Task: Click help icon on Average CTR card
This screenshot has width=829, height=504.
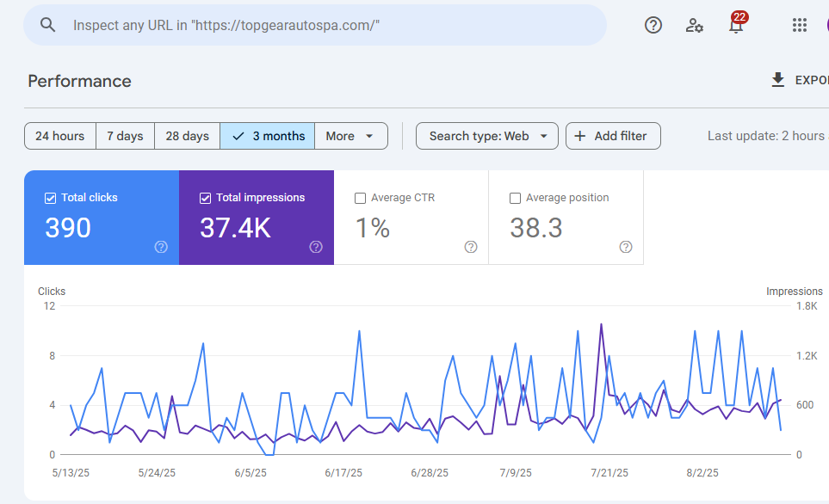Action: 471,247
